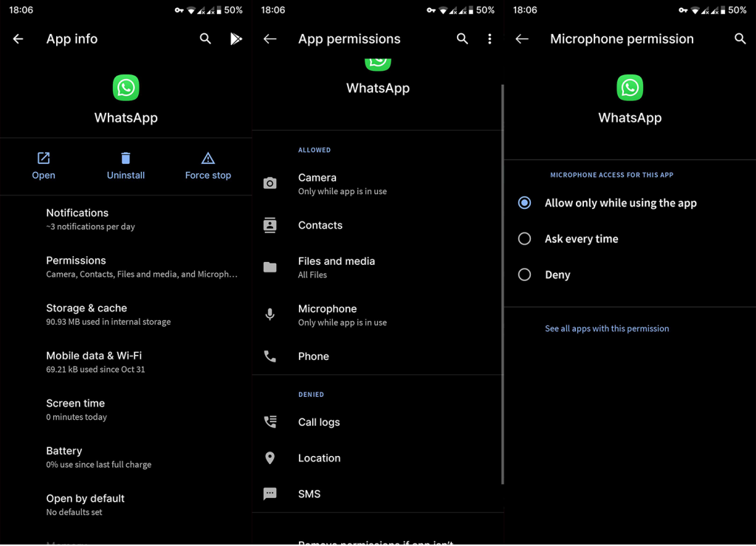756x546 pixels.
Task: Open Phone permission row
Action: point(377,356)
